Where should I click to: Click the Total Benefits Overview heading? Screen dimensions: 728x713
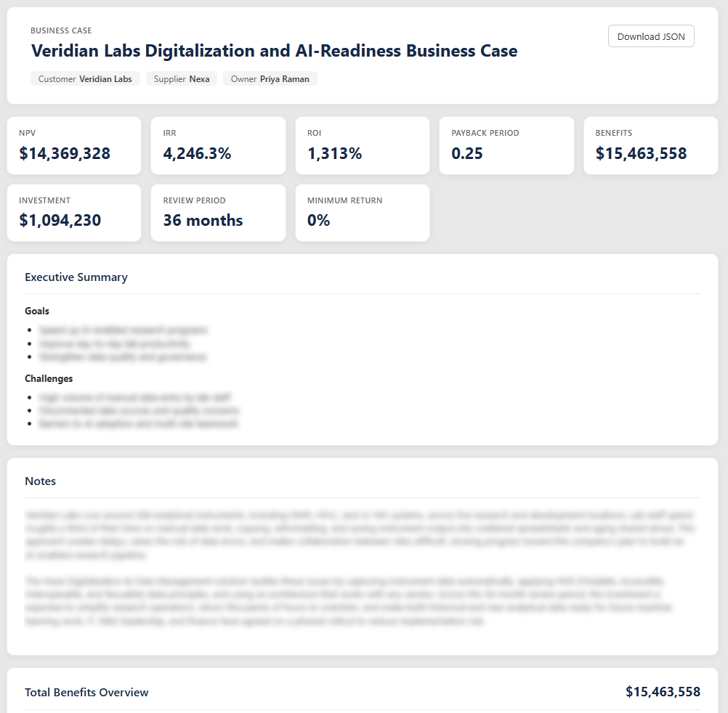pos(86,692)
